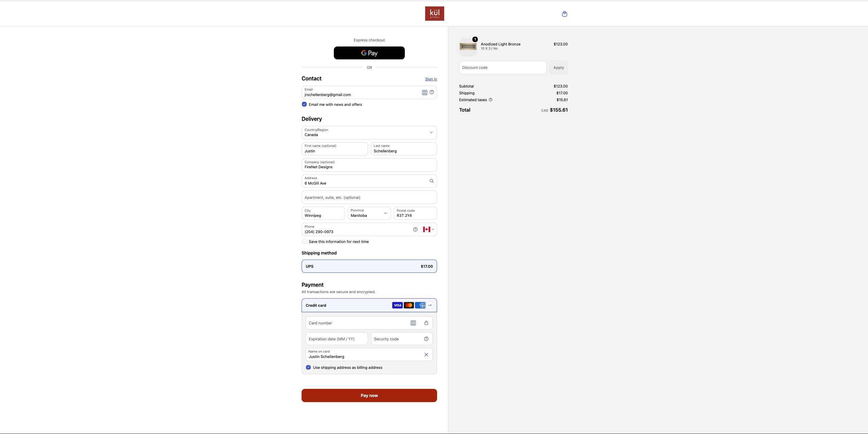This screenshot has height=434, width=868.
Task: Open the Country/Region dropdown
Action: point(369,133)
